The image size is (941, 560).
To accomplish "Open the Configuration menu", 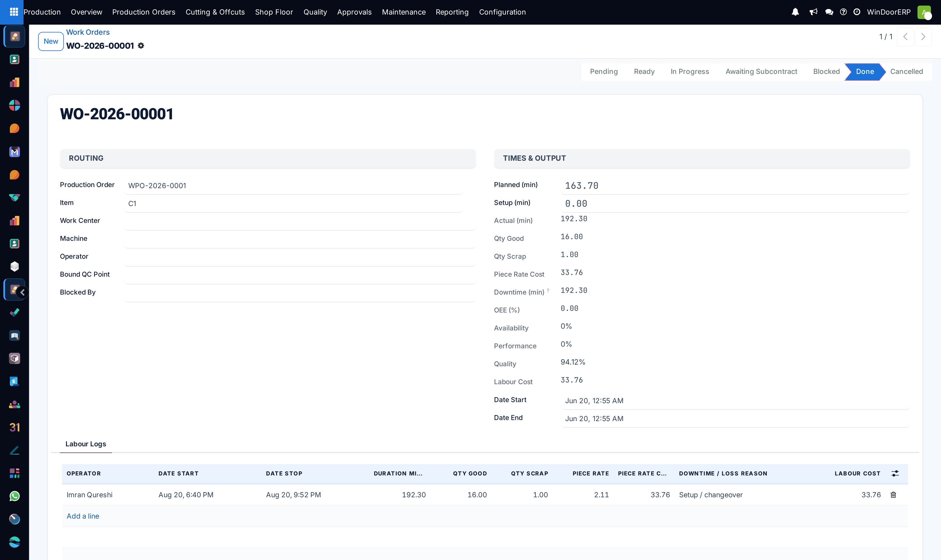I will tap(502, 12).
